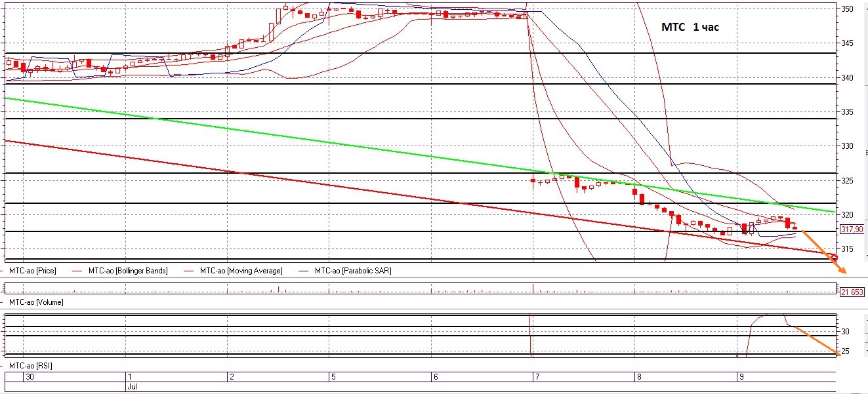Click the 330 price axis value

[848, 146]
